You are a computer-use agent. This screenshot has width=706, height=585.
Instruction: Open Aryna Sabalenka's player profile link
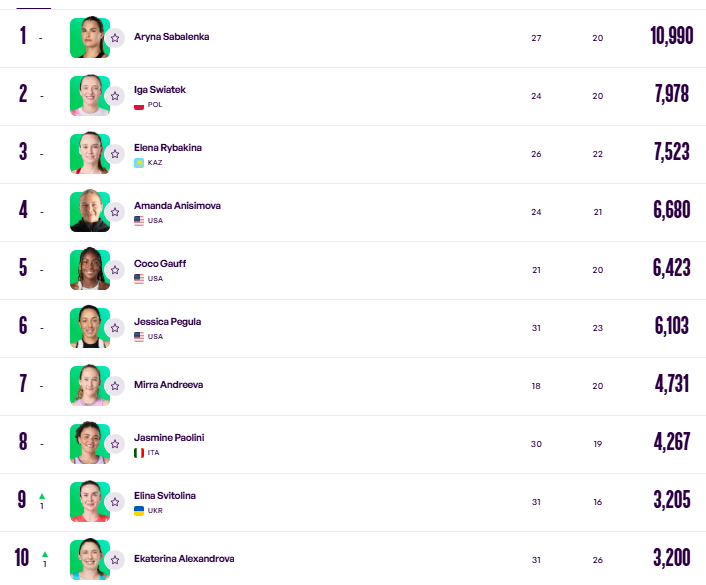click(172, 37)
